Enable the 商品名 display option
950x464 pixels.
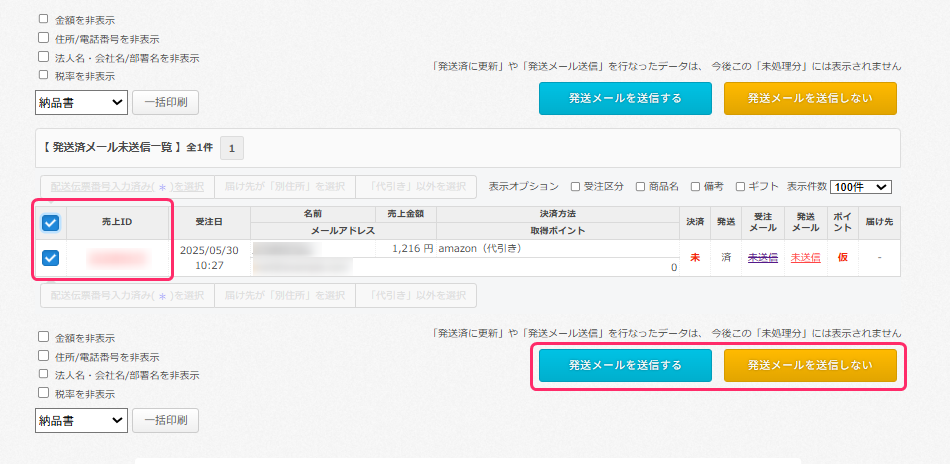(640, 186)
